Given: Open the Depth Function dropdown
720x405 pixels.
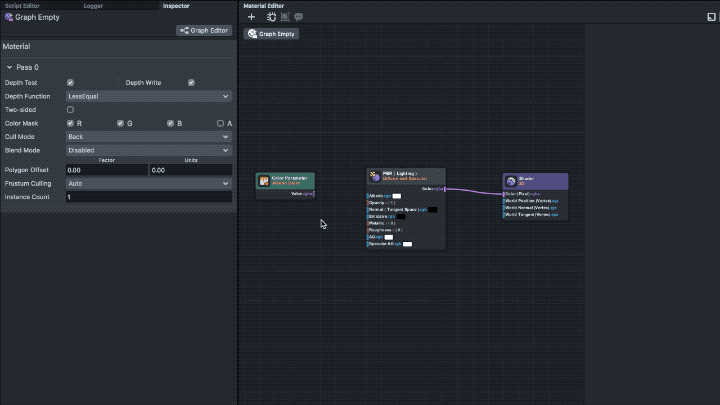Looking at the screenshot, I should point(148,96).
